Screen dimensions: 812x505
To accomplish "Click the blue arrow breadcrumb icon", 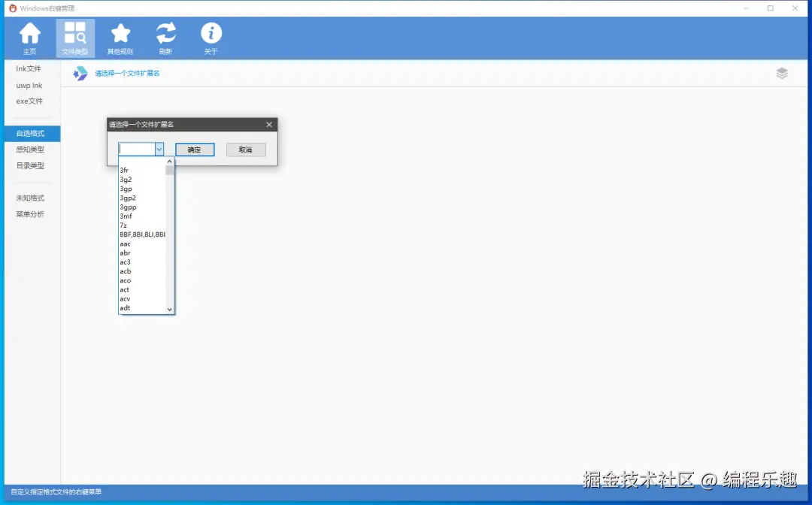I will coord(80,73).
